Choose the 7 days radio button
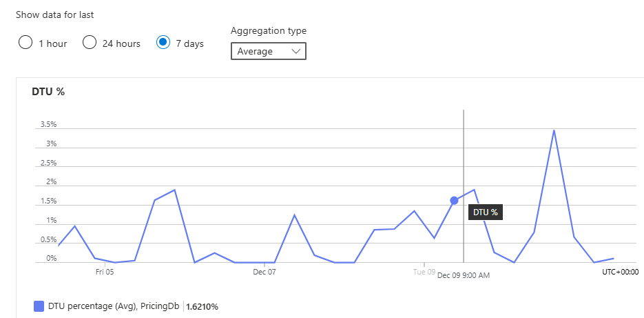Screen dimensions: 644x318 coord(163,43)
